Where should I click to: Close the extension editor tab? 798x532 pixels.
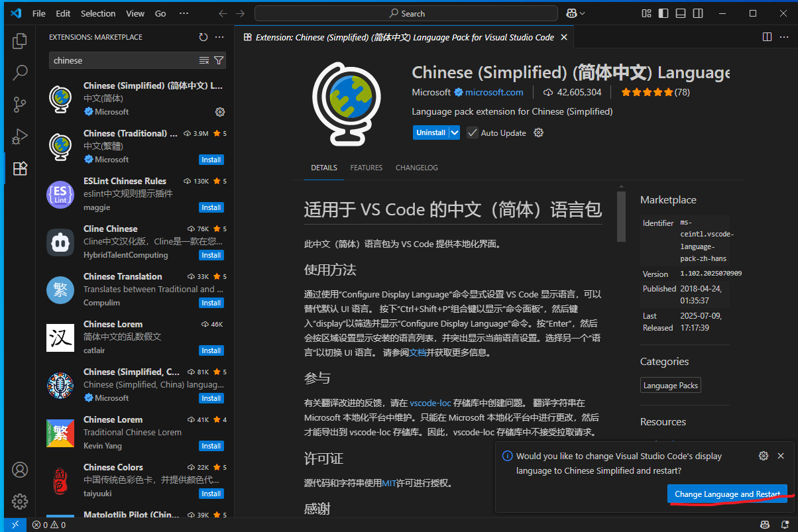point(564,37)
